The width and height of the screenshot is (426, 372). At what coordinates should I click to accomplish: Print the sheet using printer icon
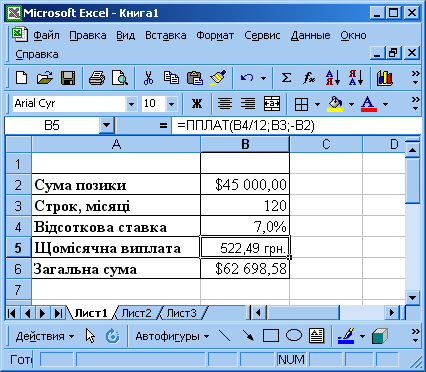click(x=97, y=78)
